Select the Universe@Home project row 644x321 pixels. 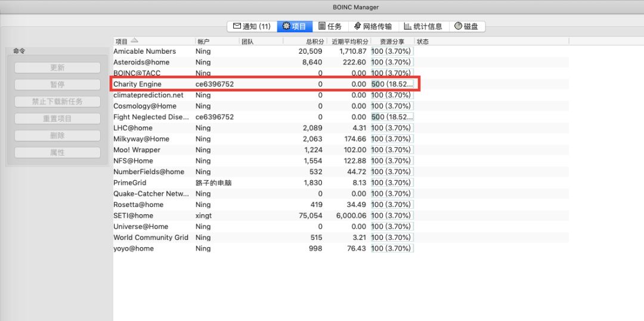(341, 227)
